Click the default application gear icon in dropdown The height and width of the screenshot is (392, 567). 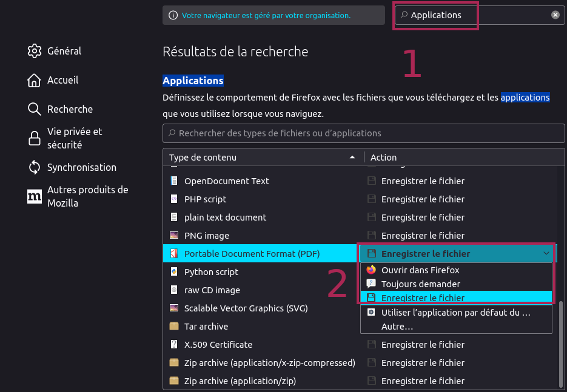pos(371,312)
